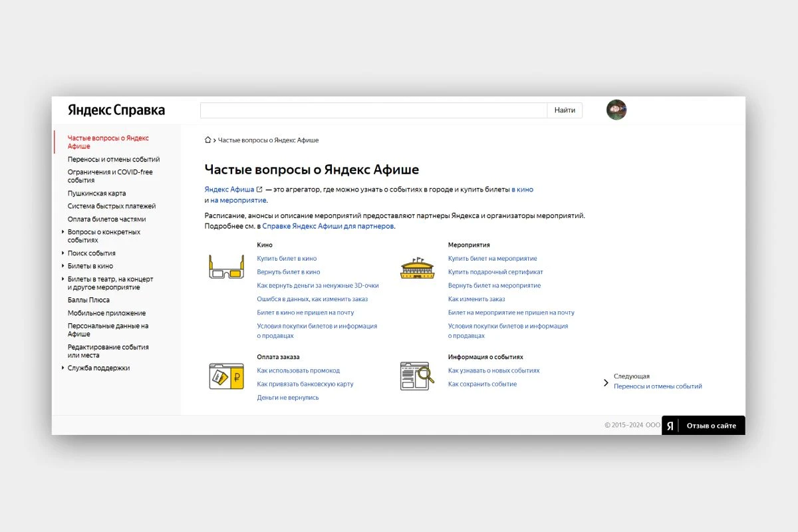This screenshot has height=532, width=798.
Task: Click the Я logo in feedback bar
Action: pyautogui.click(x=670, y=426)
